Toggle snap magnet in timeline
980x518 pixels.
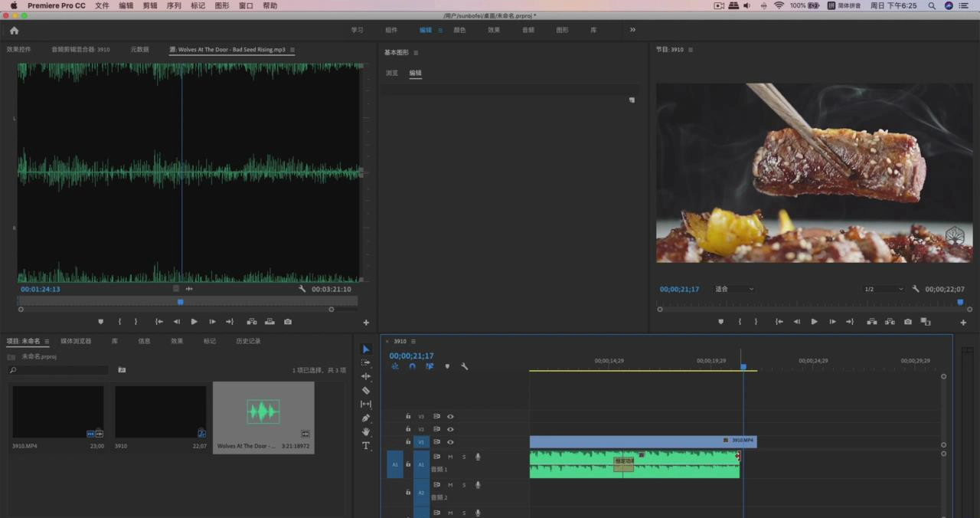pos(412,366)
